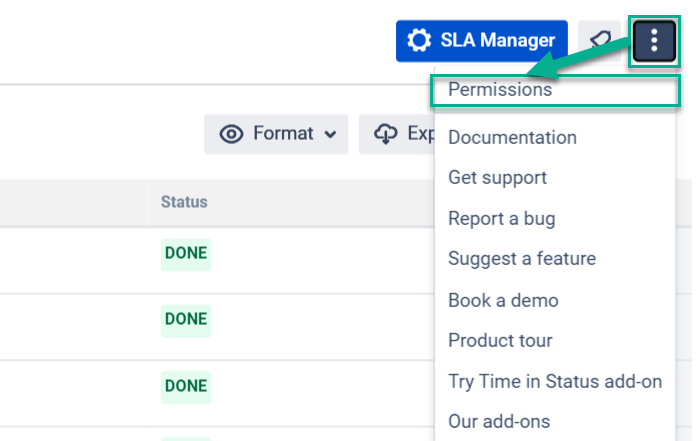This screenshot has width=696, height=441.
Task: Start the Product tour menu option
Action: coord(500,341)
